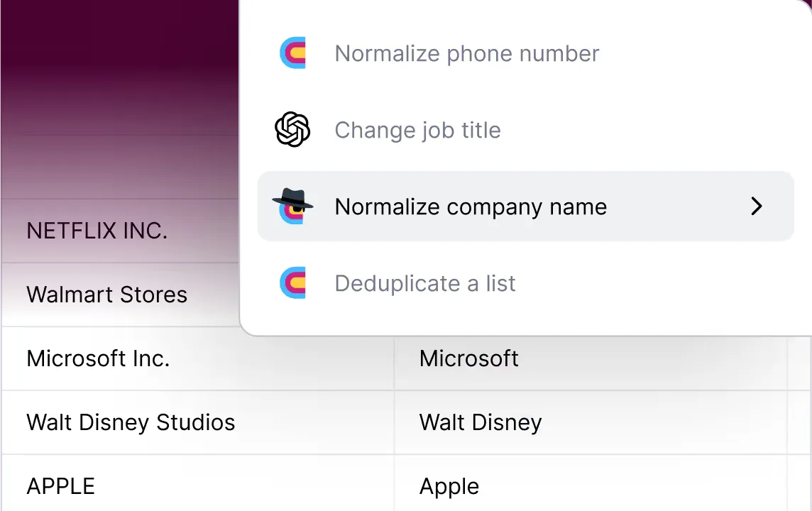This screenshot has width=812, height=511.
Task: Choose the Deduplicate a list option
Action: pyautogui.click(x=425, y=284)
